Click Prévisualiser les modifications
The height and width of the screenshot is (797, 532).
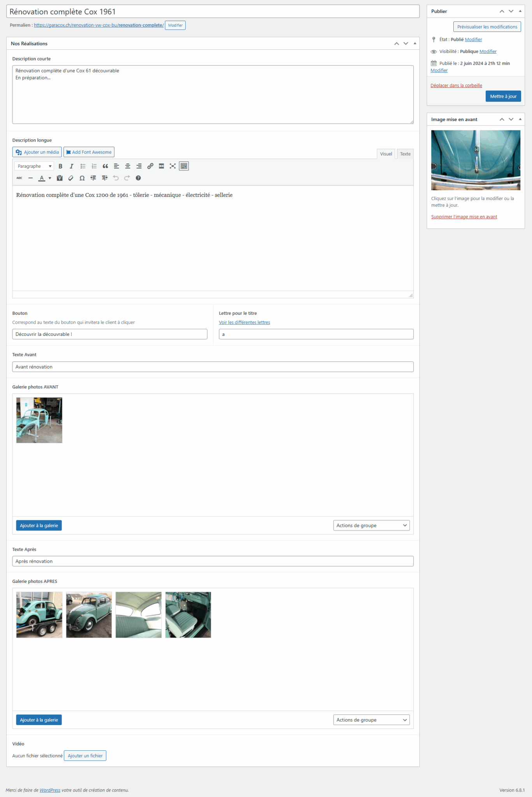(487, 27)
